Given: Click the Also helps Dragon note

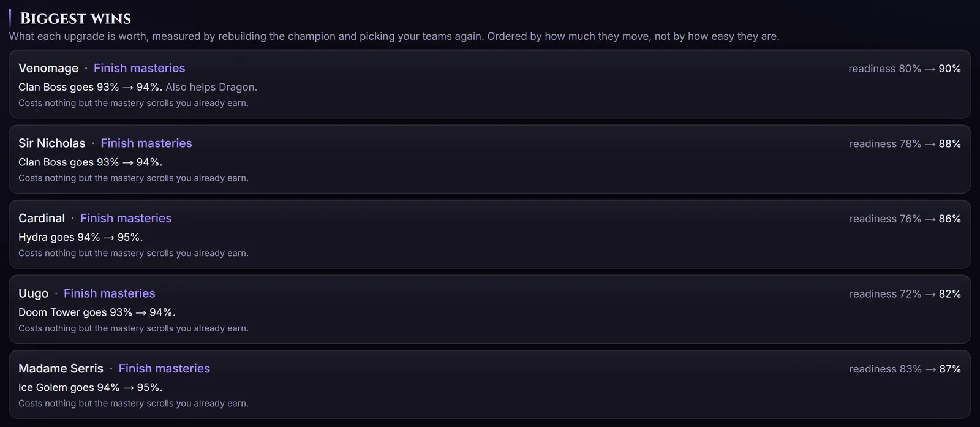Looking at the screenshot, I should pos(211,87).
